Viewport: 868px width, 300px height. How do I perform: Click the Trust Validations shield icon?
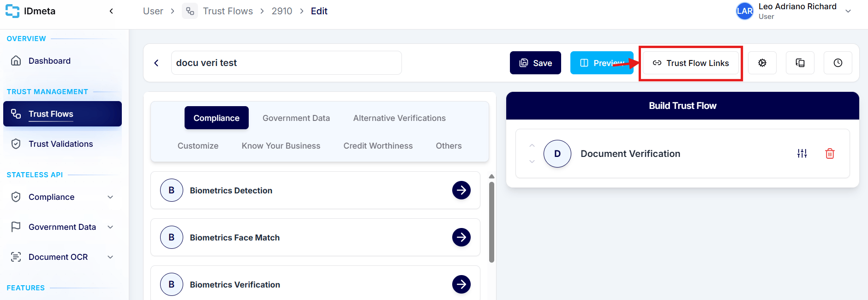pyautogui.click(x=16, y=144)
